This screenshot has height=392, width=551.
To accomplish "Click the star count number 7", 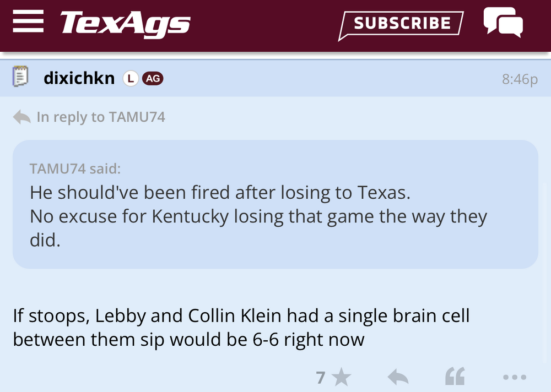I will [321, 378].
